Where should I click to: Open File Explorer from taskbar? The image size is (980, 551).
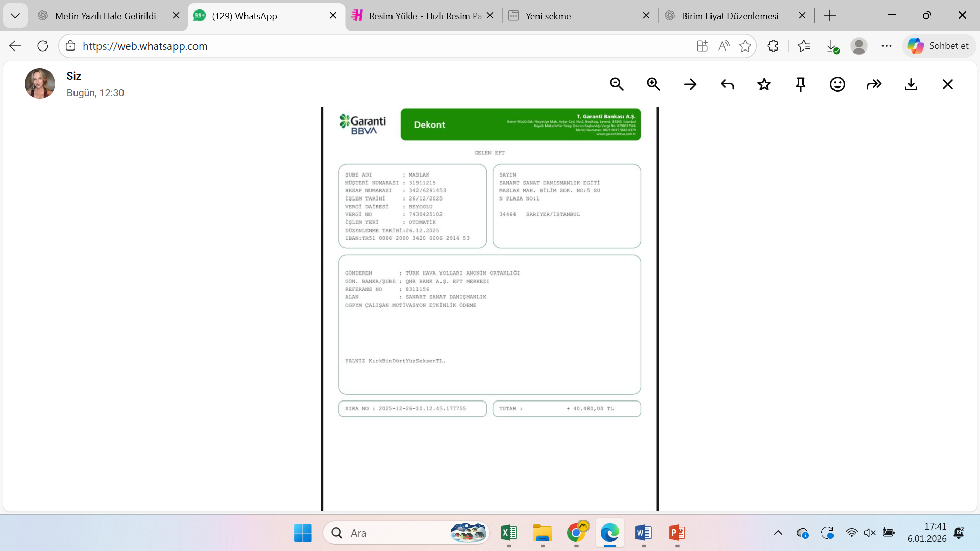[543, 533]
